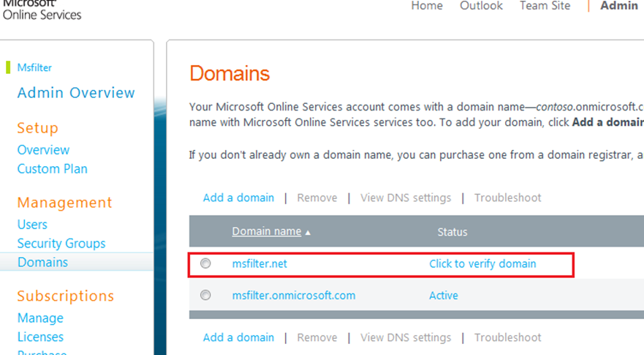
Task: Click the Management sidebar heading
Action: click(x=64, y=203)
